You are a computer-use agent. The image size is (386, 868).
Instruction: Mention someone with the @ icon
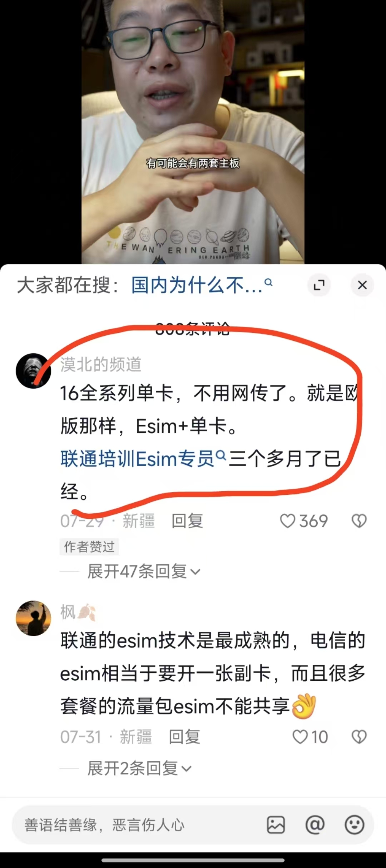click(x=315, y=825)
